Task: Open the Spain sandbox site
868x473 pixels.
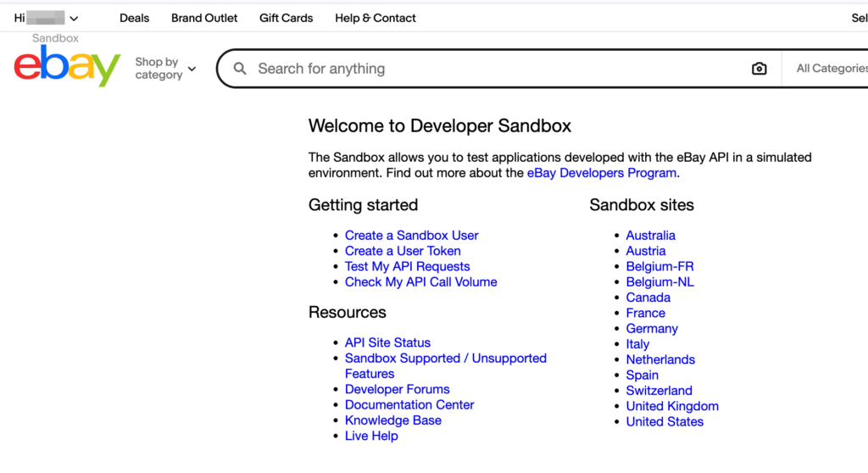Action: [x=643, y=375]
